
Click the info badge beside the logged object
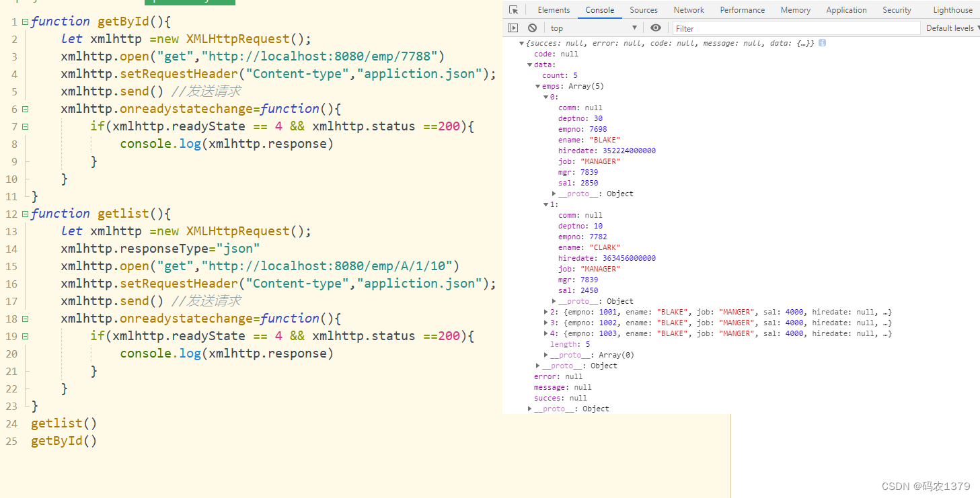(x=822, y=43)
